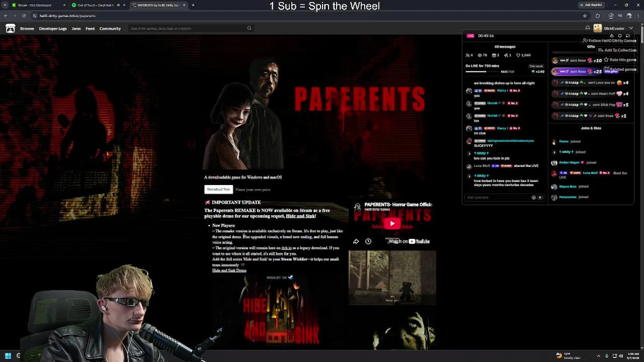The height and width of the screenshot is (362, 644).
Task: Click Watch on YouTube
Action: point(409,241)
